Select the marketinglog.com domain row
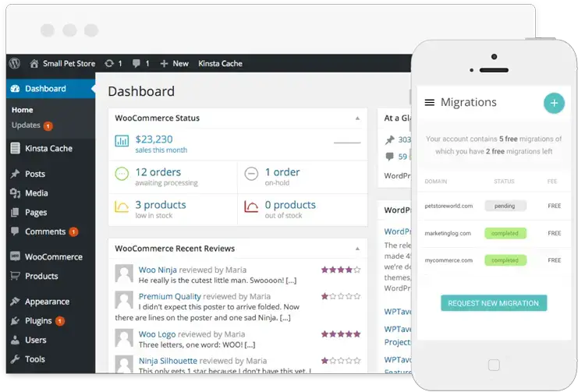The width and height of the screenshot is (585, 392). 494,233
